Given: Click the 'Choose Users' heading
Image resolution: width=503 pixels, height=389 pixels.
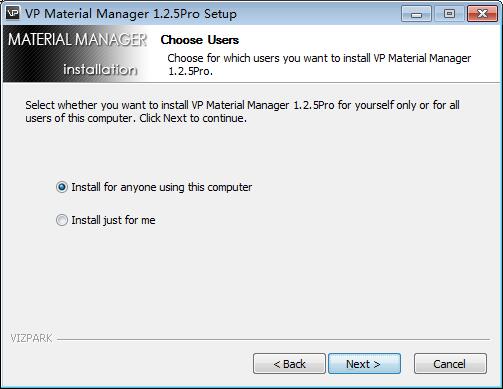Looking at the screenshot, I should [x=200, y=40].
